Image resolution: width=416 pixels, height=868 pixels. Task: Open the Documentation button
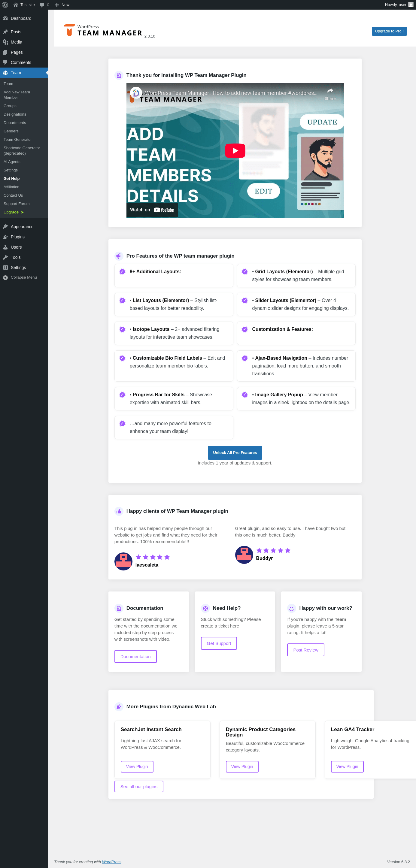click(x=135, y=656)
